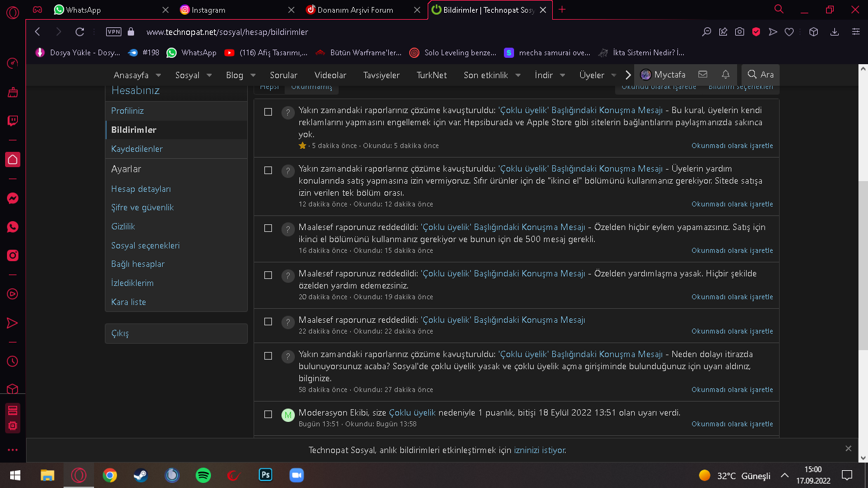Open Photoshop from the taskbar
Image resolution: width=868 pixels, height=488 pixels.
[x=266, y=475]
